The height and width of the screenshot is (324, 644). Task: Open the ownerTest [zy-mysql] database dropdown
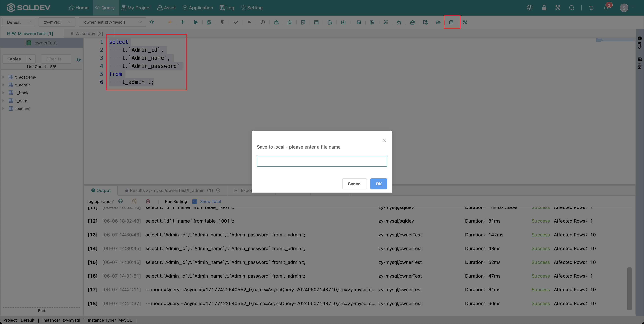click(x=112, y=22)
